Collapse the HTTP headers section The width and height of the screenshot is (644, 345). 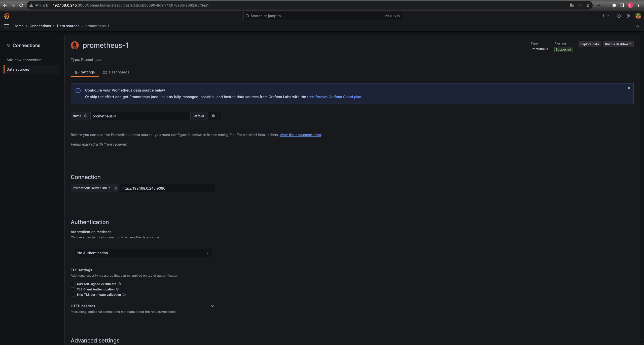click(x=212, y=306)
